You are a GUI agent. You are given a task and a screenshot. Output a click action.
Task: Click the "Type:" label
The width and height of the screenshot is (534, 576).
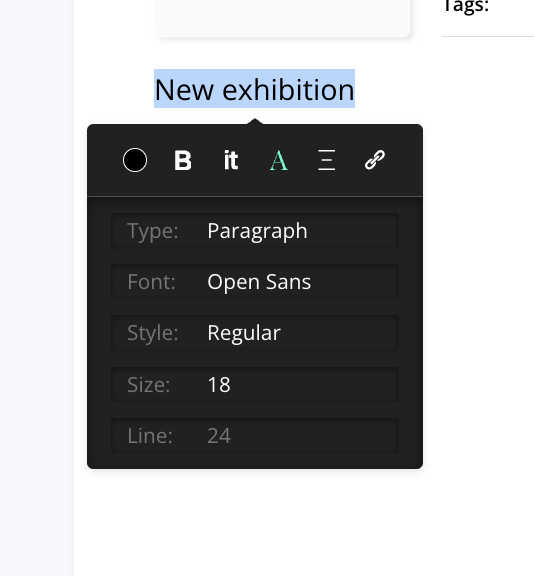pyautogui.click(x=152, y=231)
